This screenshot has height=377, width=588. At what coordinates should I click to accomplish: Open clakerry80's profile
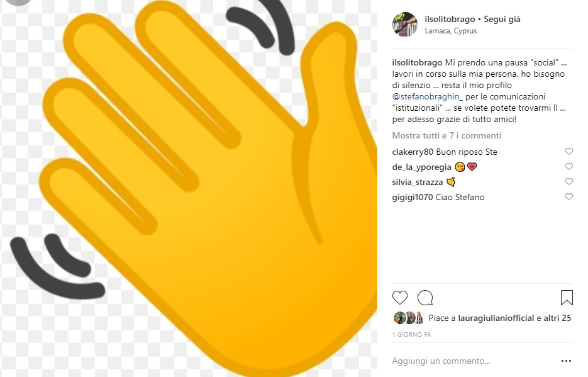click(x=413, y=152)
